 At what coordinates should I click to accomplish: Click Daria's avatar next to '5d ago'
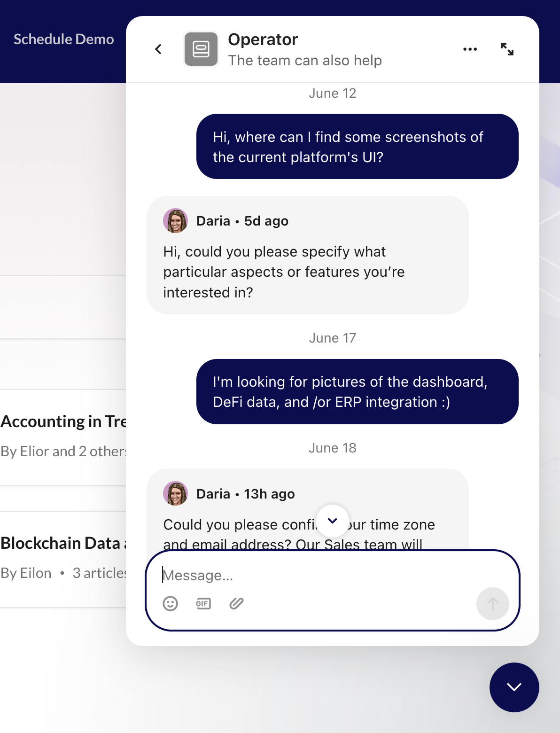pos(175,220)
